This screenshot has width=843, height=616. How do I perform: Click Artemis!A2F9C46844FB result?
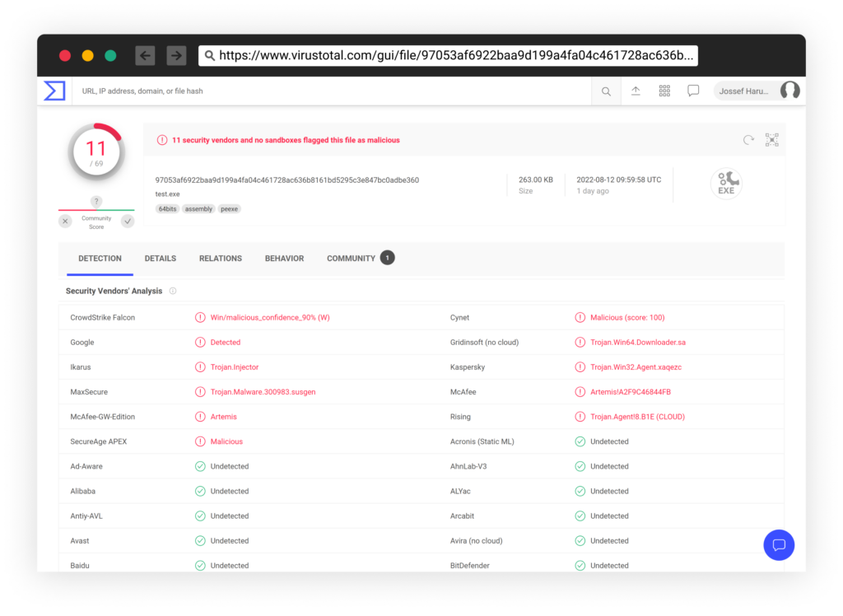[x=631, y=392]
